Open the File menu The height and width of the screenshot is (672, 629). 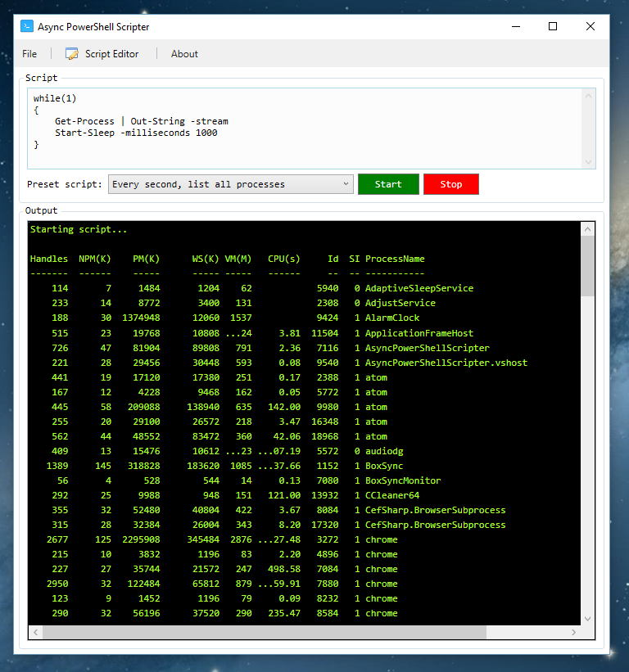29,53
